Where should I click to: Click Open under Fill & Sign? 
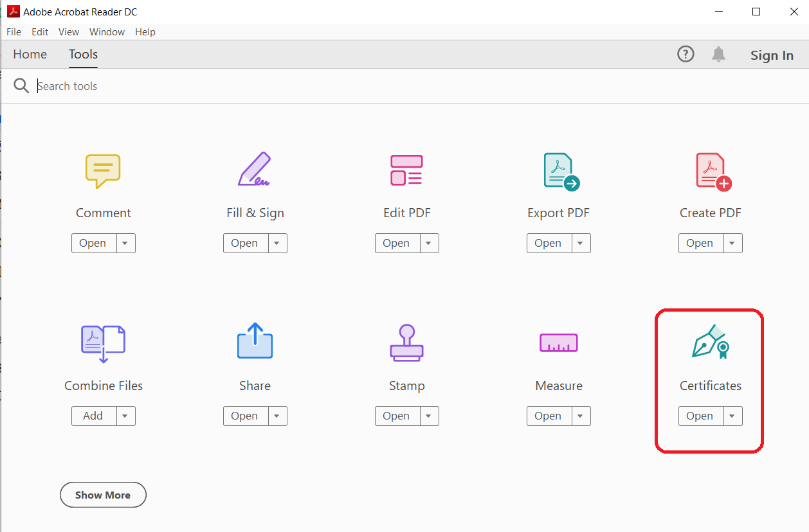click(x=245, y=244)
